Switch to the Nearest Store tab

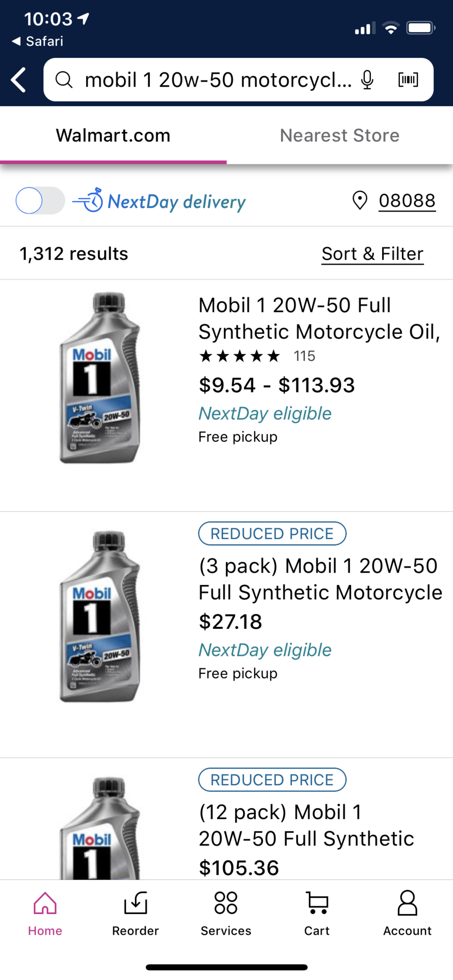(340, 135)
